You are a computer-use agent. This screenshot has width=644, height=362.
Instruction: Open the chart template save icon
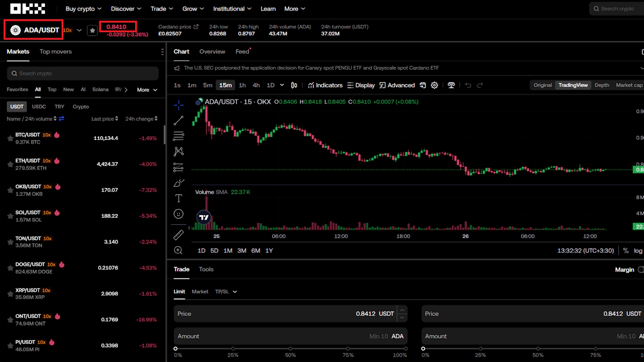[x=423, y=85]
